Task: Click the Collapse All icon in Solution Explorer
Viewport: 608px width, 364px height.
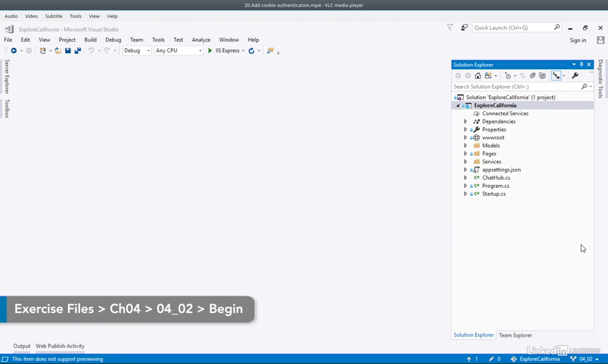Action: 533,75
